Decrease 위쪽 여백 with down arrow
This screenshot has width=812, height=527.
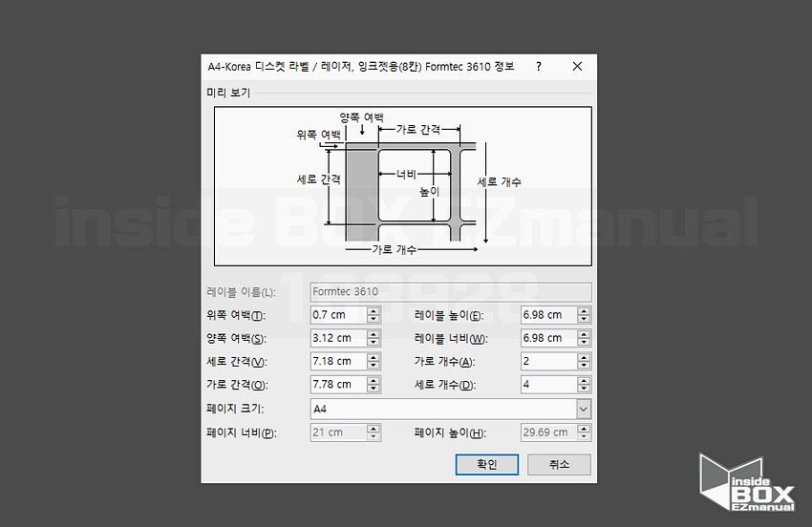(x=374, y=319)
